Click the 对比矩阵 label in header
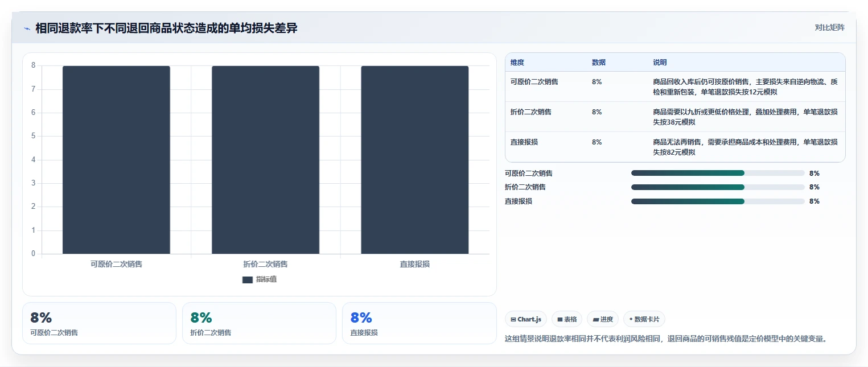 (x=829, y=27)
